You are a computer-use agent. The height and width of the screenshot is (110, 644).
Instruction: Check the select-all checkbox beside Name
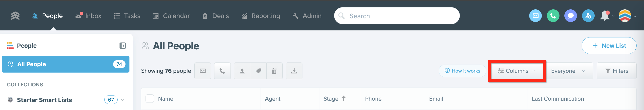149,99
